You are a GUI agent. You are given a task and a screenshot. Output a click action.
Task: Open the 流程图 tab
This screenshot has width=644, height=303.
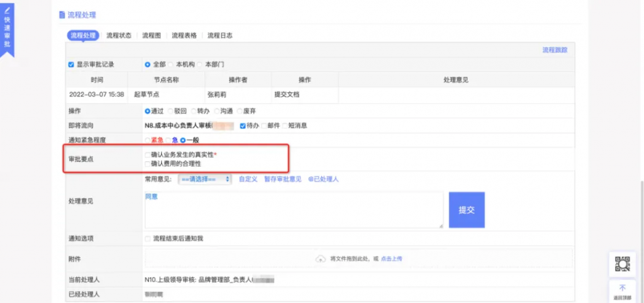coord(152,36)
